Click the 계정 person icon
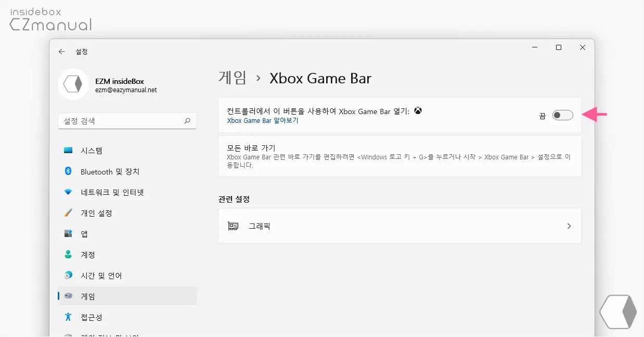Image resolution: width=644 pixels, height=337 pixels. coord(68,255)
